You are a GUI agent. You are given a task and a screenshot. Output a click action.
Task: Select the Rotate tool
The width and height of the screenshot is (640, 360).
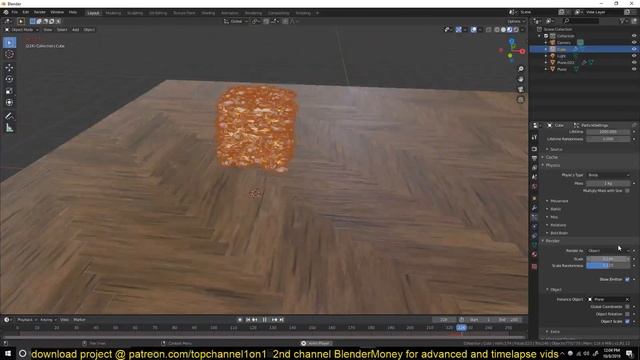(9, 79)
